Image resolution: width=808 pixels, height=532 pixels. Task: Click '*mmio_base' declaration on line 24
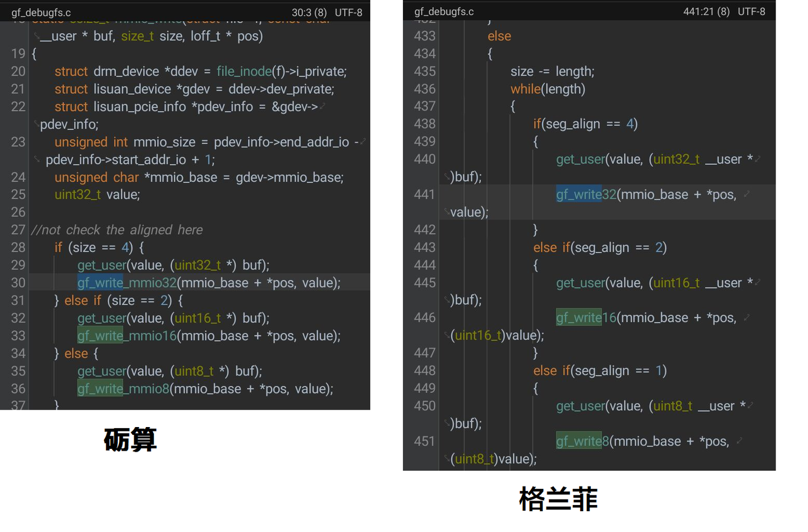point(181,177)
